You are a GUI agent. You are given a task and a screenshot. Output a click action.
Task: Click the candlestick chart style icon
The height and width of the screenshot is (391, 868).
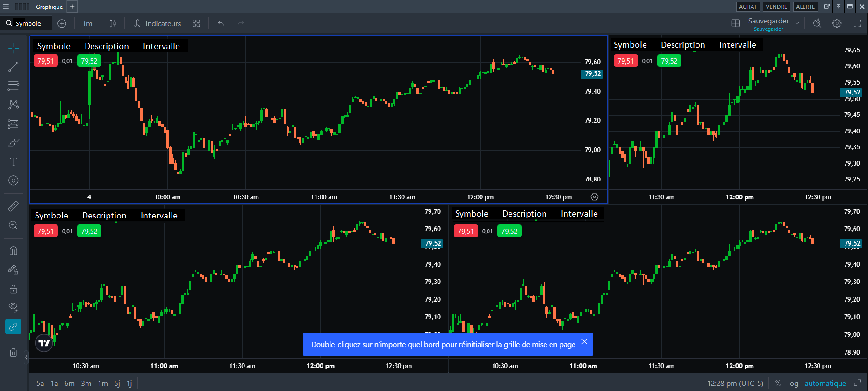click(x=113, y=23)
